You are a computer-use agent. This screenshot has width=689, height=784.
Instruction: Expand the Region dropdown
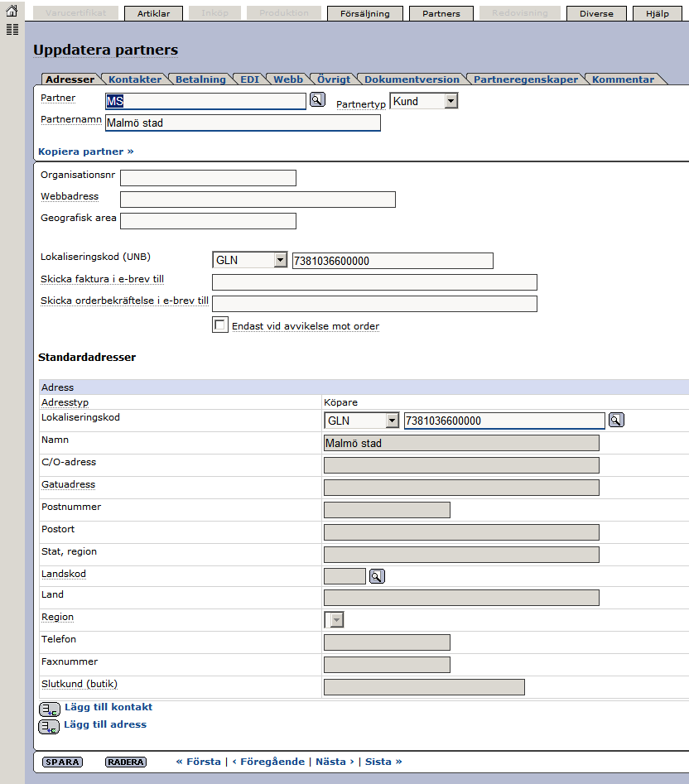[334, 619]
